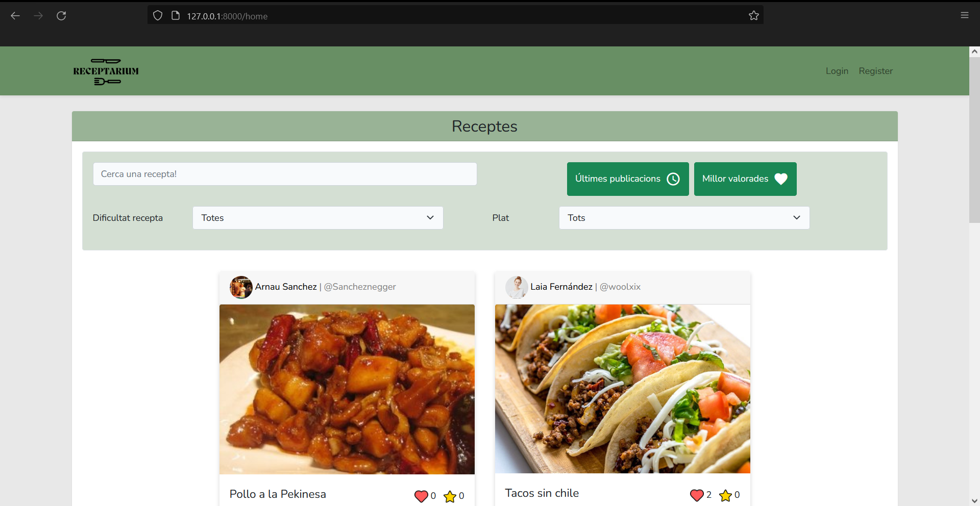Viewport: 980px width, 506px height.
Task: Click the Receptes heading
Action: tap(484, 126)
